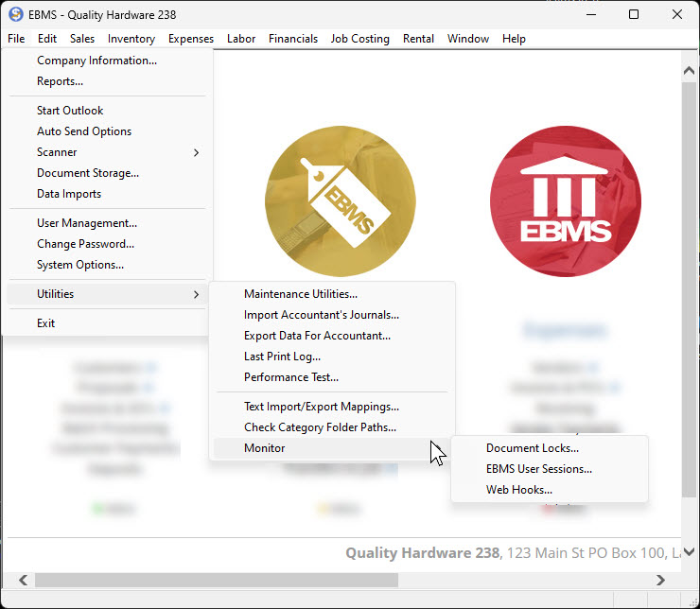Click the gold EBMS price tag icon
700x609 pixels.
click(340, 200)
